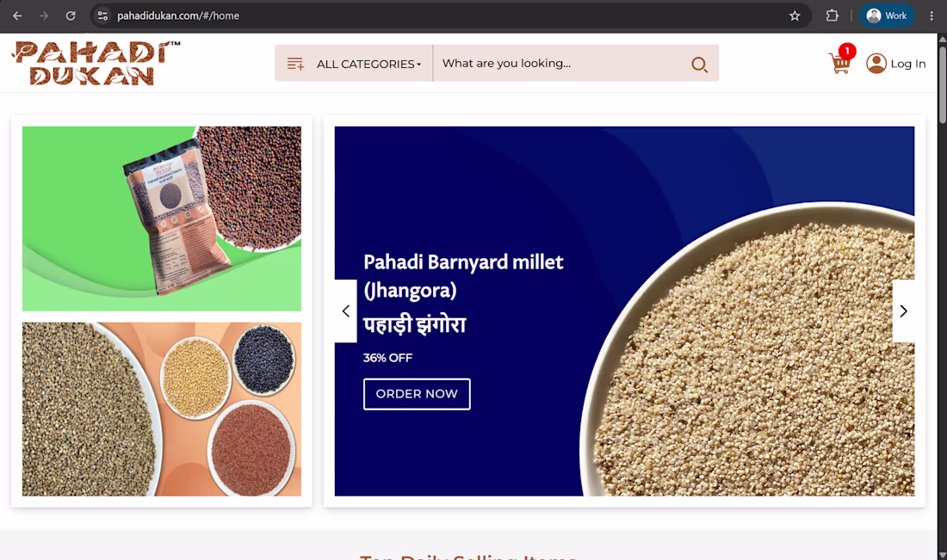The width and height of the screenshot is (947, 560).
Task: Click the Pahadi Dukan logo
Action: [96, 63]
